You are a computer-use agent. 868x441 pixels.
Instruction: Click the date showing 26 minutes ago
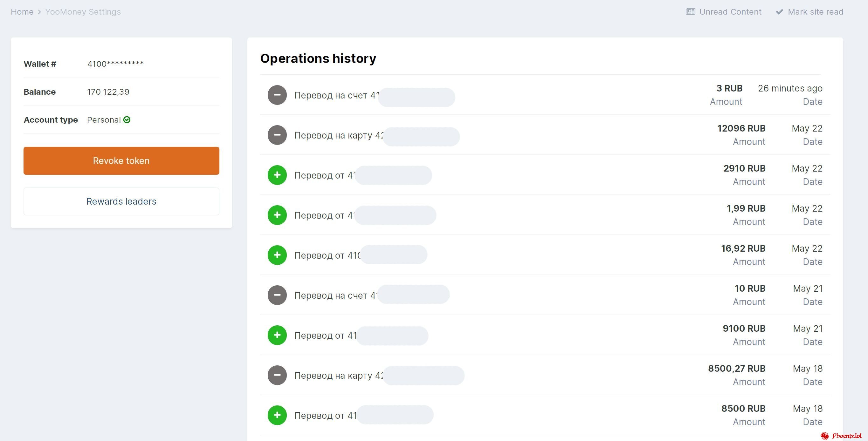[x=790, y=88]
